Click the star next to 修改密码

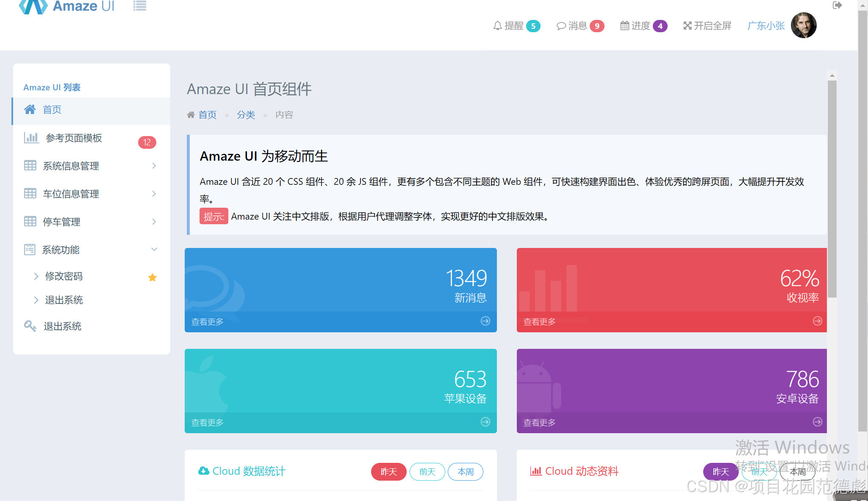click(153, 277)
